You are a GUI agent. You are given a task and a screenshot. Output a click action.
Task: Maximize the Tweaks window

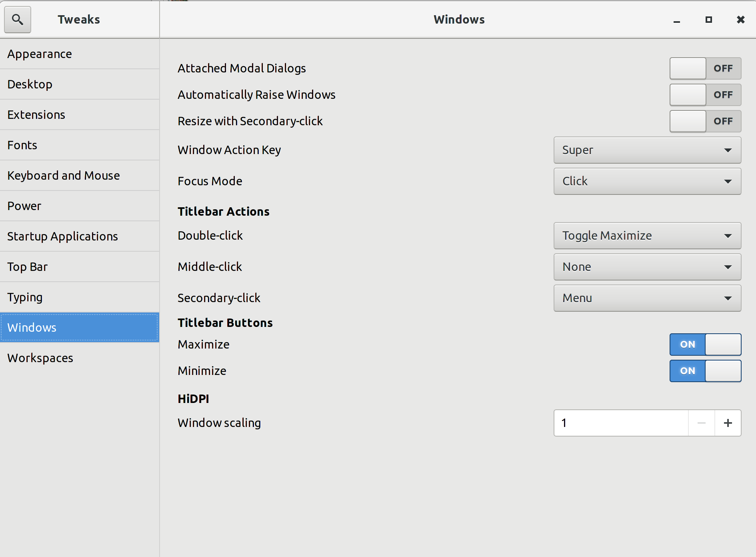coord(708,20)
